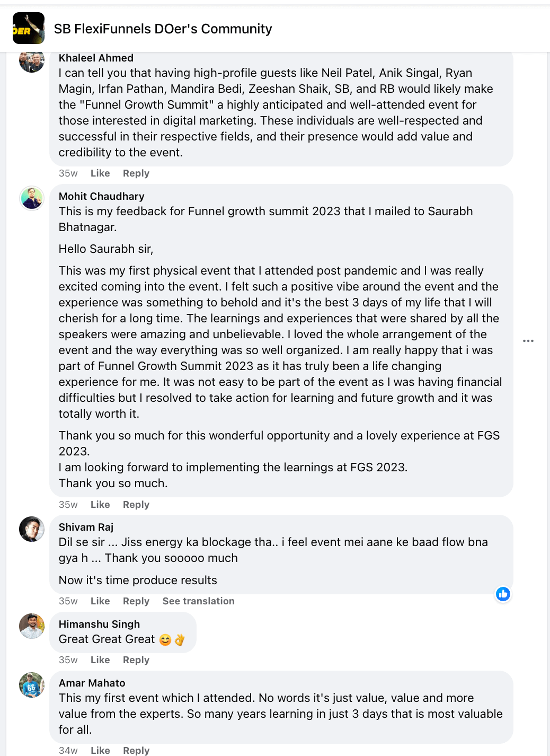Open Shivam Raj's profile photo
The width and height of the screenshot is (550, 756).
(x=32, y=529)
